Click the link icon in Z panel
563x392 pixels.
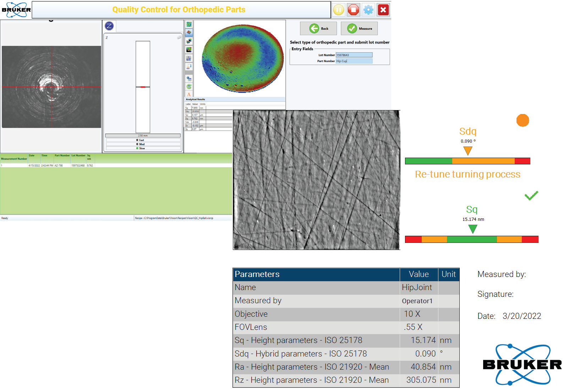pyautogui.click(x=179, y=37)
